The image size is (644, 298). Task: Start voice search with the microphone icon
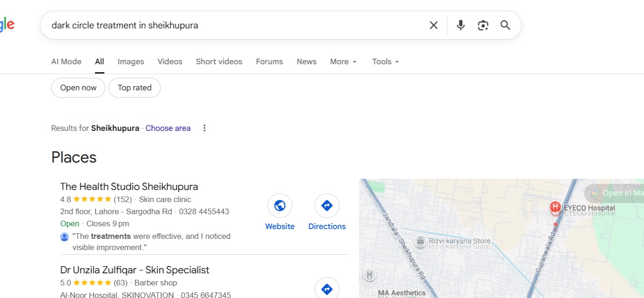pos(461,25)
